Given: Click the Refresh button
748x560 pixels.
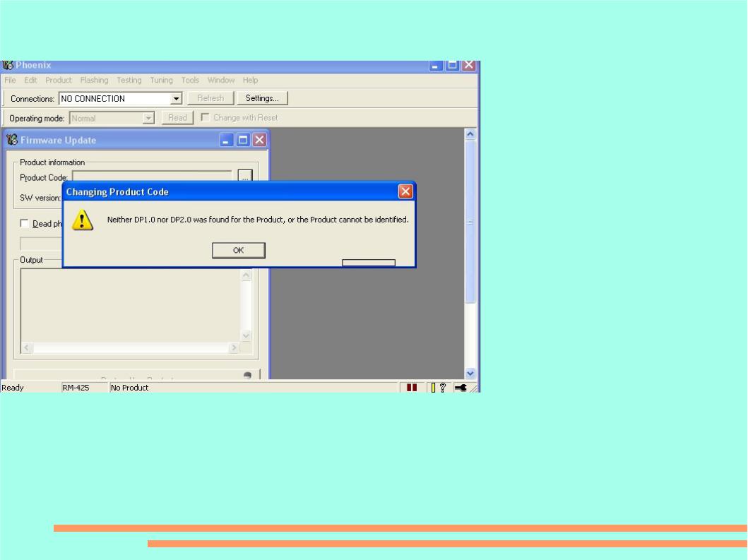Looking at the screenshot, I should pyautogui.click(x=210, y=97).
